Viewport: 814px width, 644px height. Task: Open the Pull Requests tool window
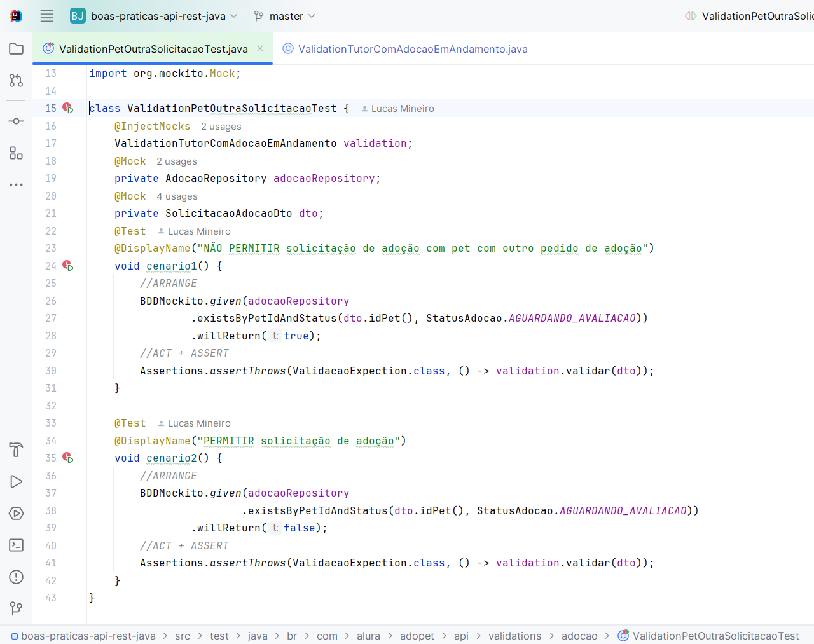(x=17, y=81)
